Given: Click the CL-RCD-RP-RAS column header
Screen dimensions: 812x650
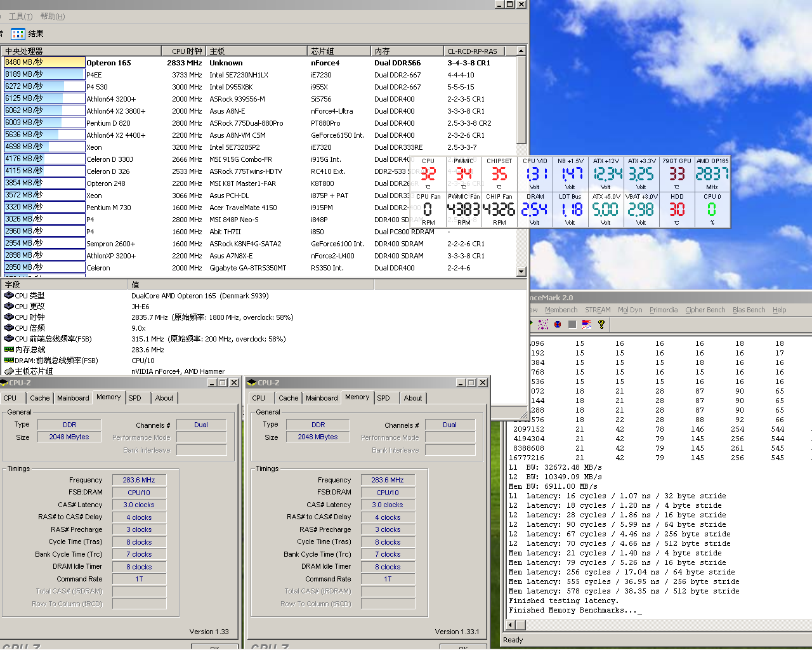Looking at the screenshot, I should pos(472,51).
